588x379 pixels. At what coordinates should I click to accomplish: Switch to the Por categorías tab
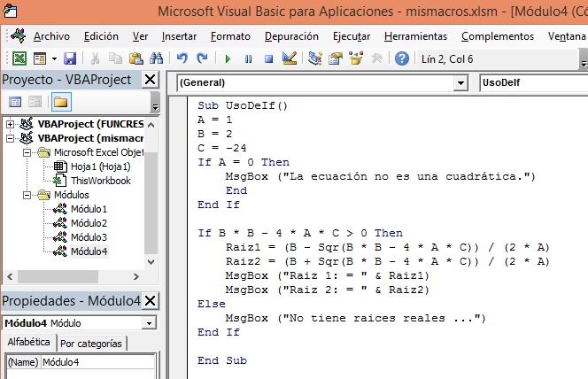point(91,344)
